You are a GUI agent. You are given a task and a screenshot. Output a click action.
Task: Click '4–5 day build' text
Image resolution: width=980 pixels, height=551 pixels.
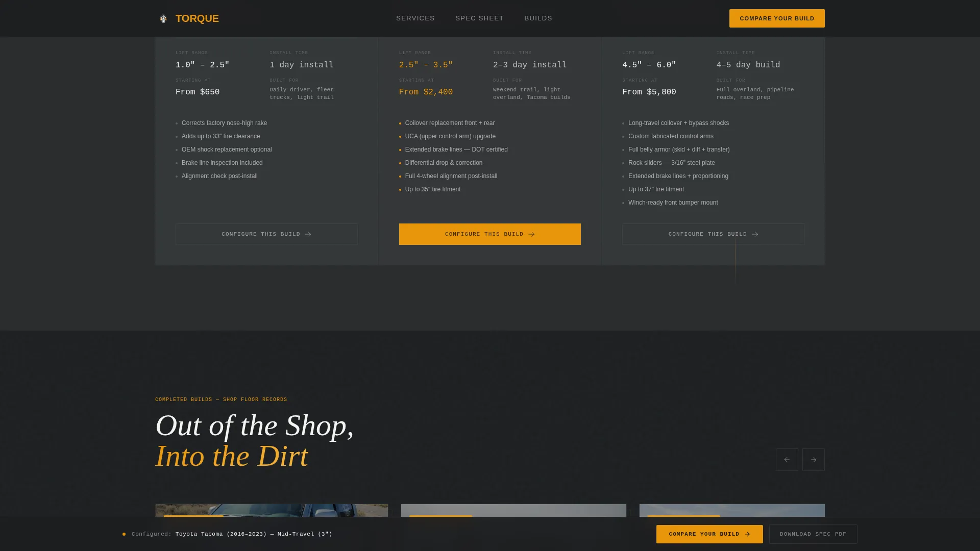[748, 65]
